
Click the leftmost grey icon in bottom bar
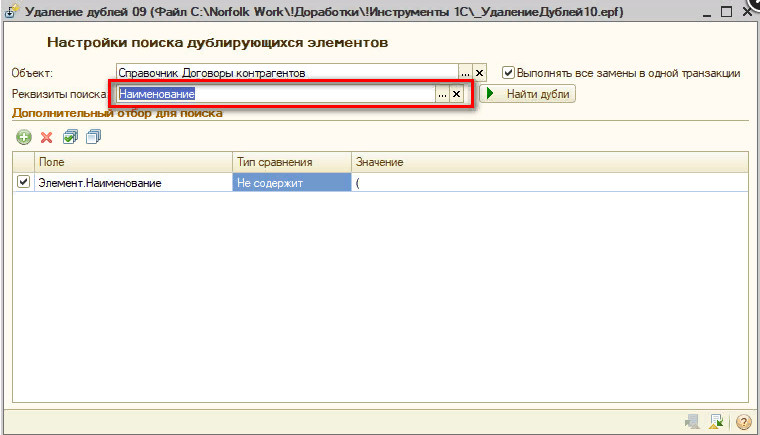[690, 421]
